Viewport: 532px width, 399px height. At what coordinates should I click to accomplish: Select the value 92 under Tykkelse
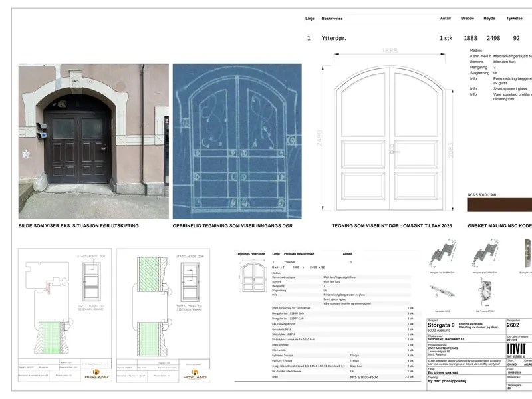pos(517,38)
